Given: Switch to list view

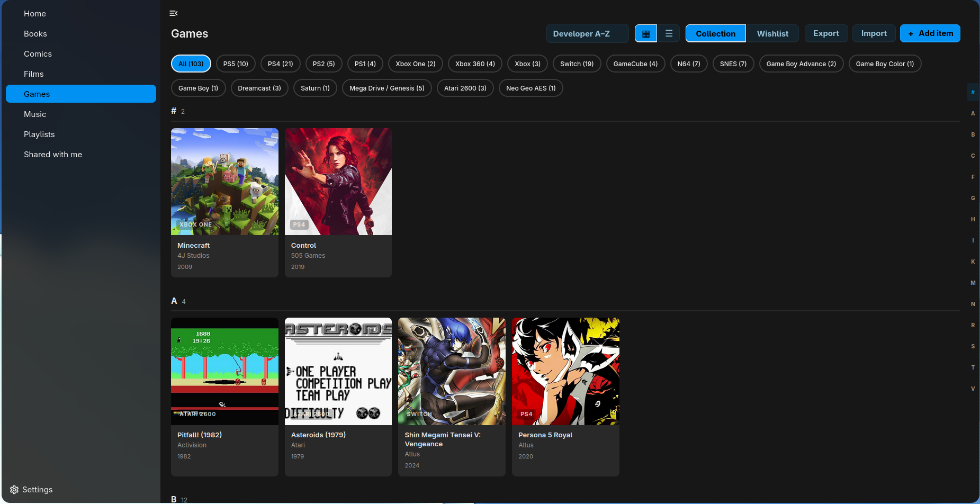Looking at the screenshot, I should click(669, 33).
